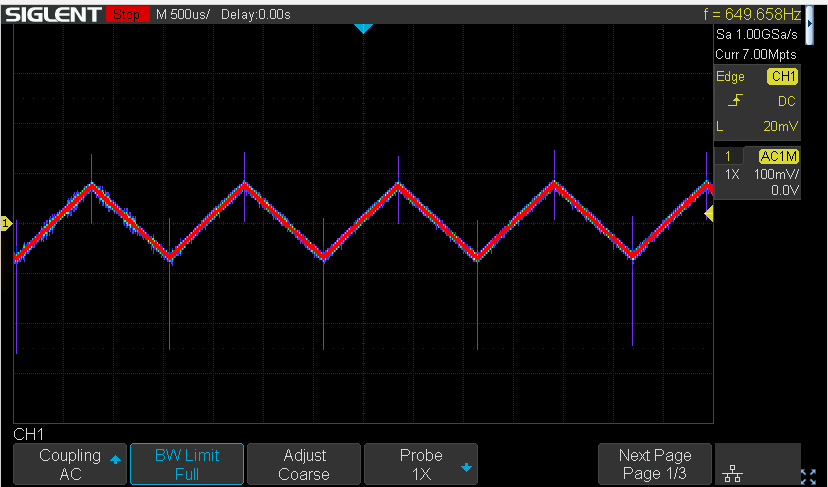Screen dimensions: 828x487
Task: Click the Stop run-state indicator
Action: click(127, 14)
